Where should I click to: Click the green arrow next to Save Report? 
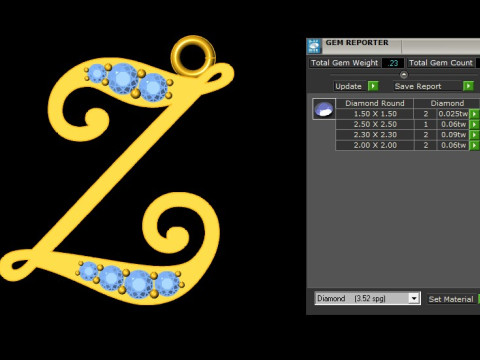(x=468, y=86)
